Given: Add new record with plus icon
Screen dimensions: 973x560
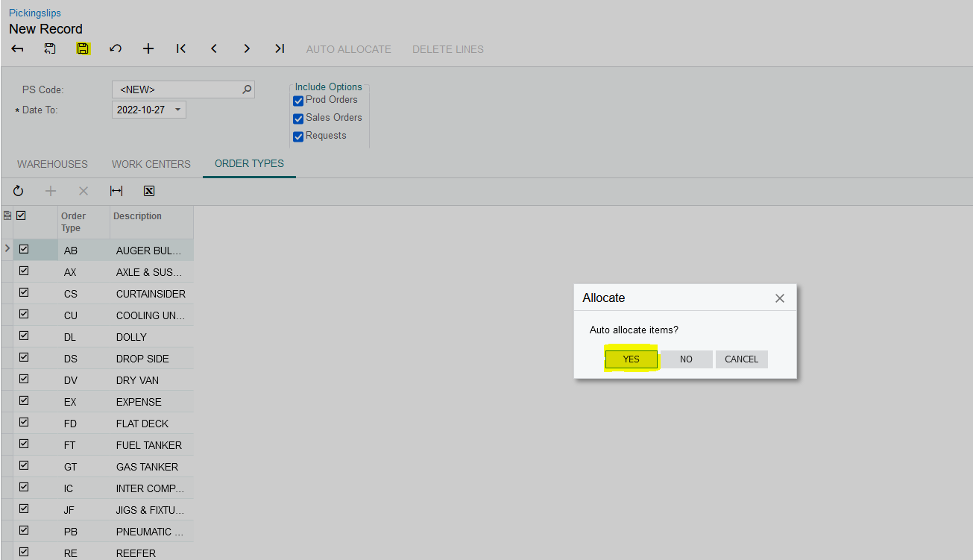Looking at the screenshot, I should pyautogui.click(x=148, y=49).
